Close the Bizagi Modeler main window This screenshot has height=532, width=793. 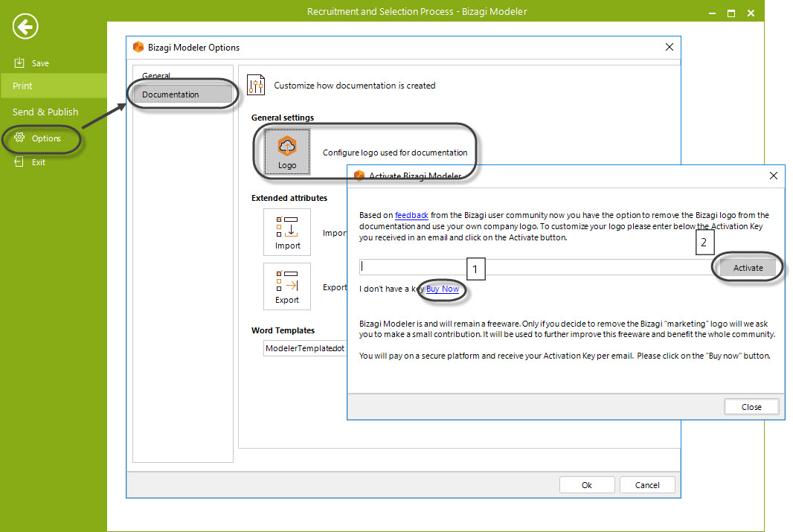(751, 13)
